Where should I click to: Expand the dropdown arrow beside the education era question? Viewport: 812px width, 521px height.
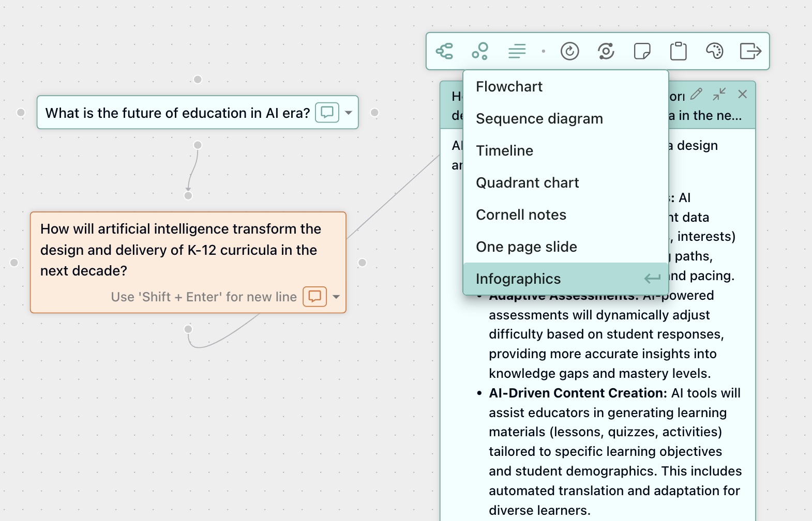pos(348,113)
